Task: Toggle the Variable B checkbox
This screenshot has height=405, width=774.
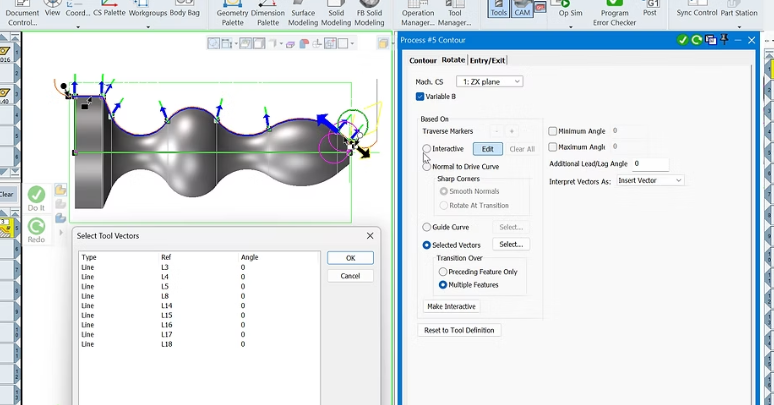Action: click(420, 97)
